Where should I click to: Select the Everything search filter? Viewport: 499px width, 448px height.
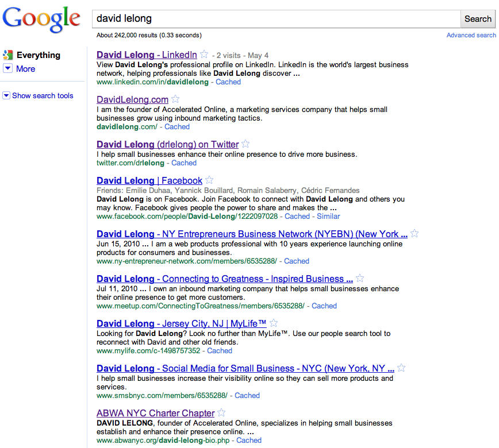tap(38, 55)
